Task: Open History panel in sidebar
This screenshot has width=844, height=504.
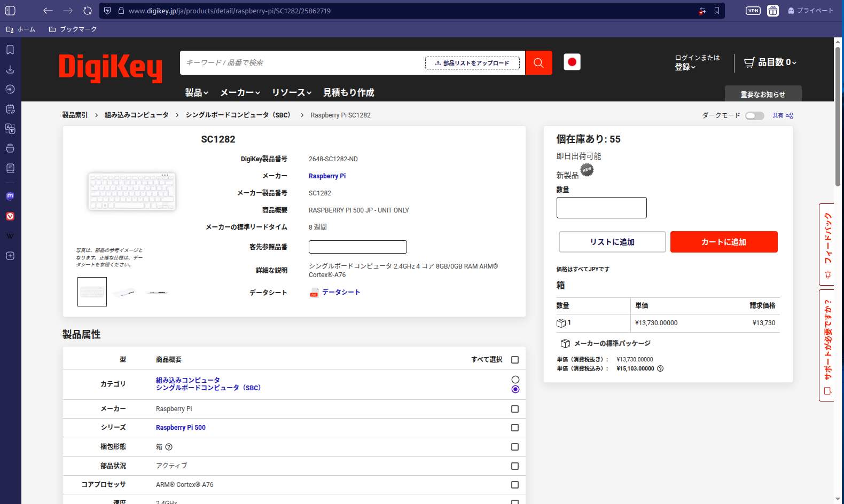Action: (x=10, y=89)
